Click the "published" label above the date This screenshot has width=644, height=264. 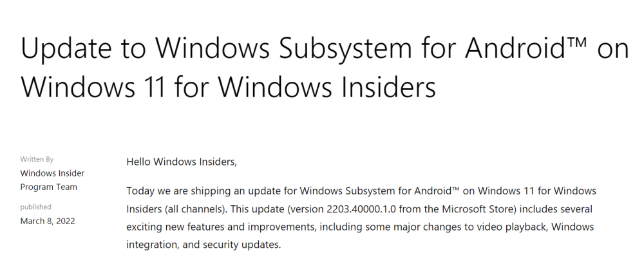(x=35, y=207)
